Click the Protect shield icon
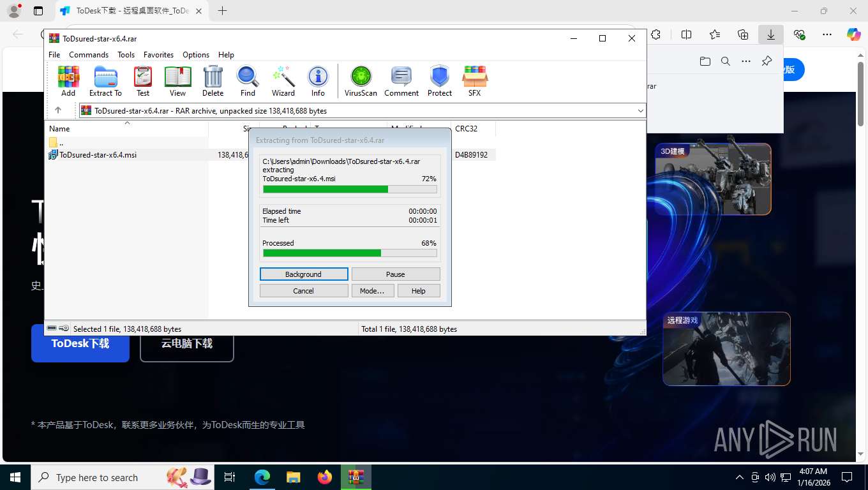868x490 pixels. coord(440,81)
